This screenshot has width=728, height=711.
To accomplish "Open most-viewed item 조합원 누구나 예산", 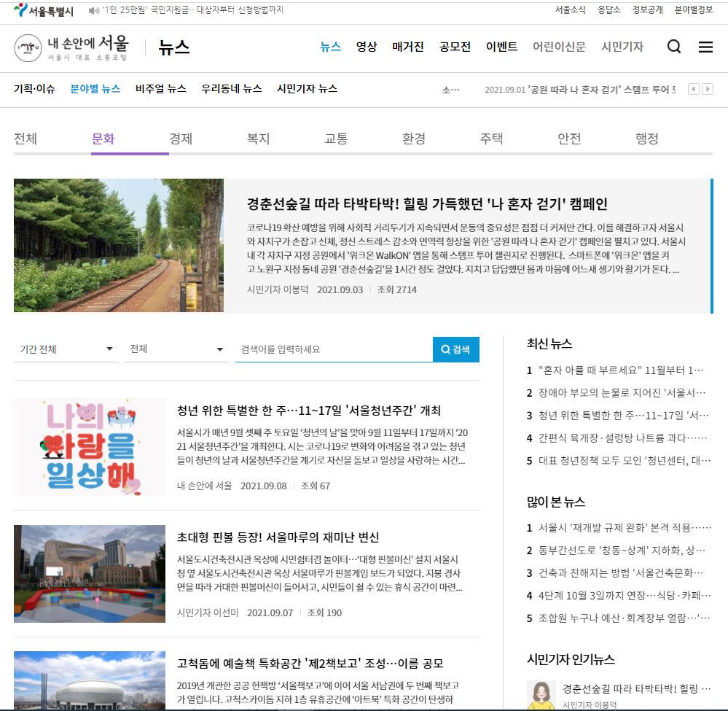I will [624, 618].
